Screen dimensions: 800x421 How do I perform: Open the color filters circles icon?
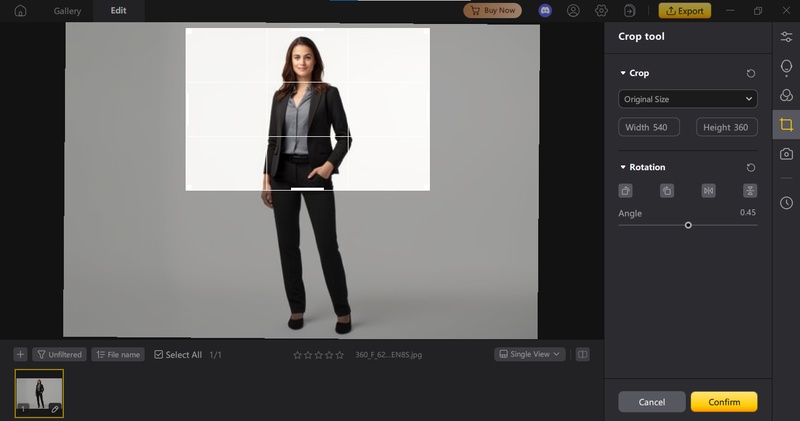tap(786, 95)
